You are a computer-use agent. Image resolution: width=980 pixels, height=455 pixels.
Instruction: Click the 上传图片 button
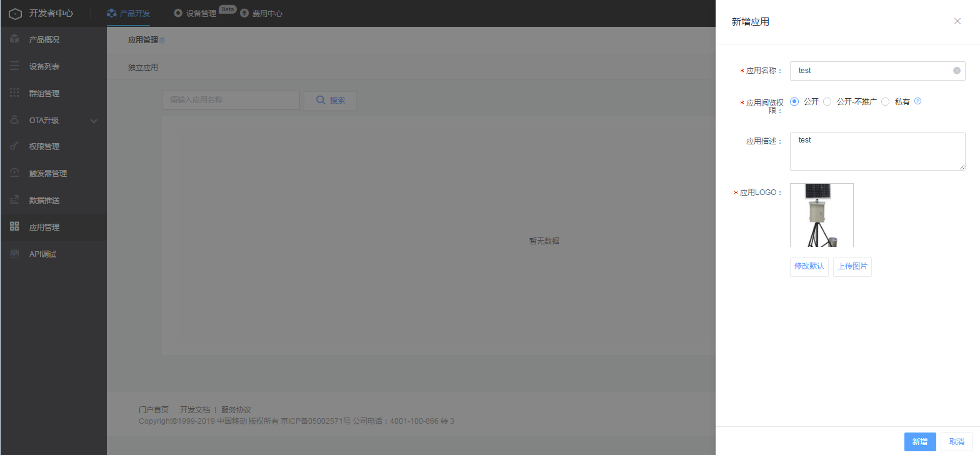[852, 266]
